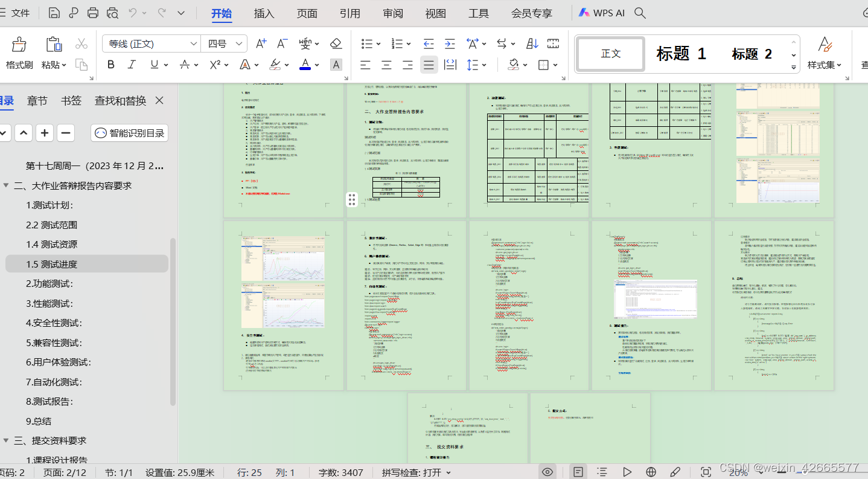Open the 视图 ribbon tab
This screenshot has height=479, width=868.
click(436, 13)
